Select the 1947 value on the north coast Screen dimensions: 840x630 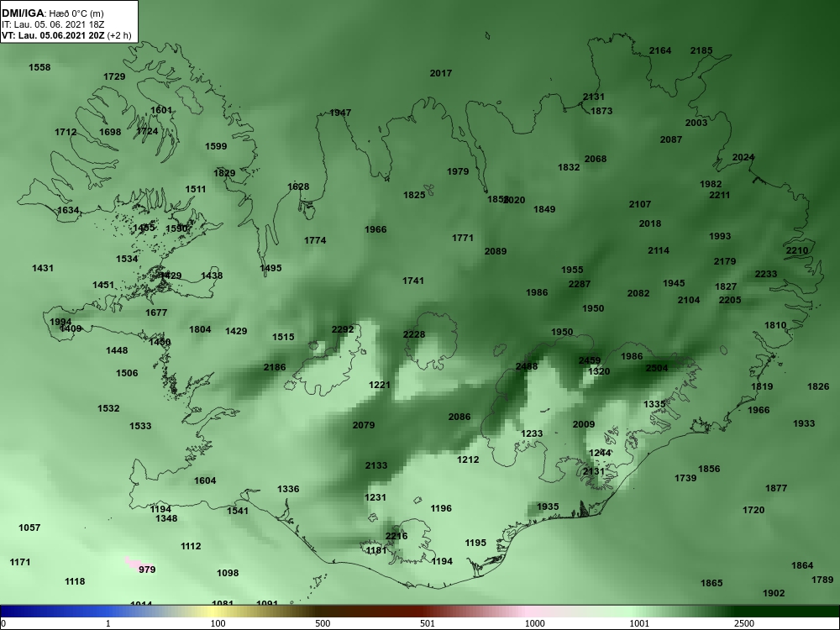(340, 113)
